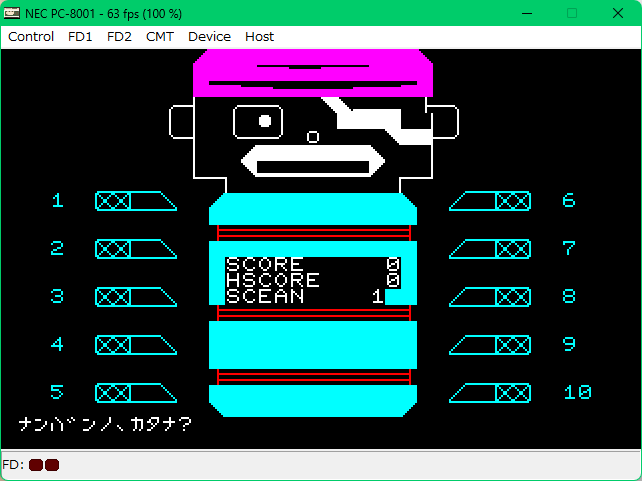Click the ナンバンノ、カタナ? prompt text
This screenshot has width=642, height=481.
pyautogui.click(x=105, y=424)
